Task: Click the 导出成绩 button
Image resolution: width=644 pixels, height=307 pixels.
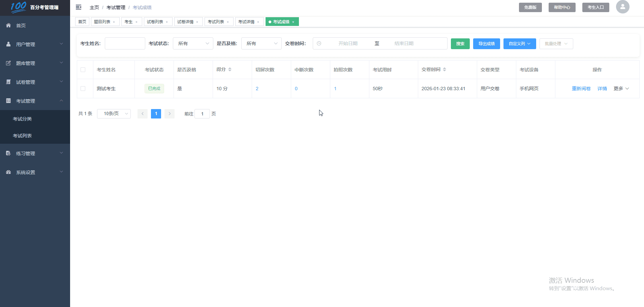Action: [x=486, y=44]
